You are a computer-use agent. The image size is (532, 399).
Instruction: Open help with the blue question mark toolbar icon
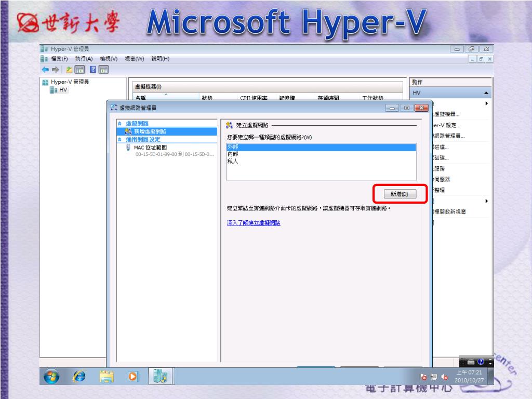click(x=93, y=70)
